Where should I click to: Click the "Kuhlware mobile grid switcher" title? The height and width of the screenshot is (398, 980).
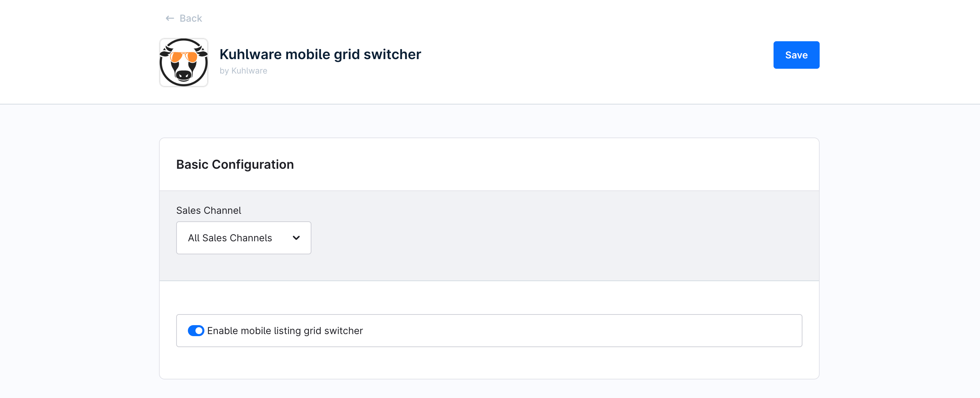pyautogui.click(x=320, y=54)
